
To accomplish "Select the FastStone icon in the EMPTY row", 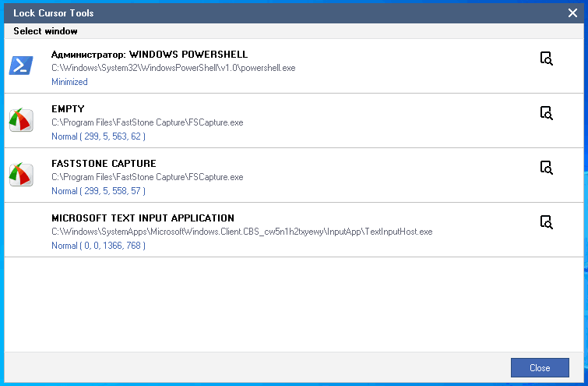I will (21, 120).
